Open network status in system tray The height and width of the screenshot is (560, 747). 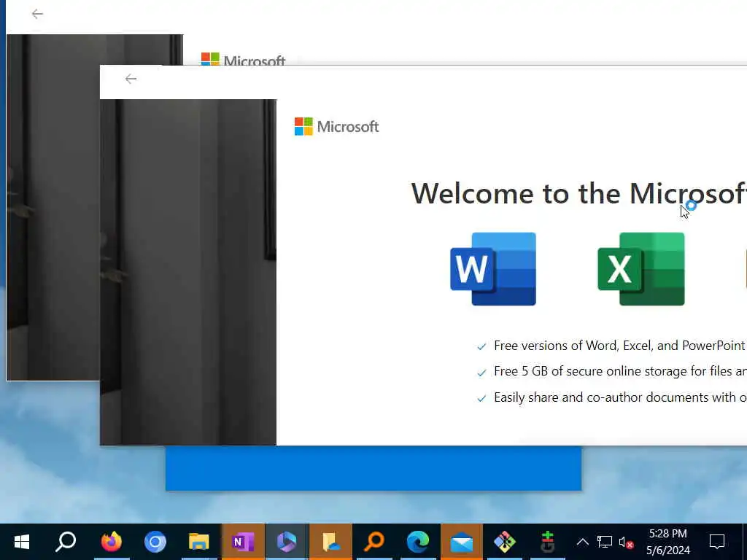click(x=604, y=542)
